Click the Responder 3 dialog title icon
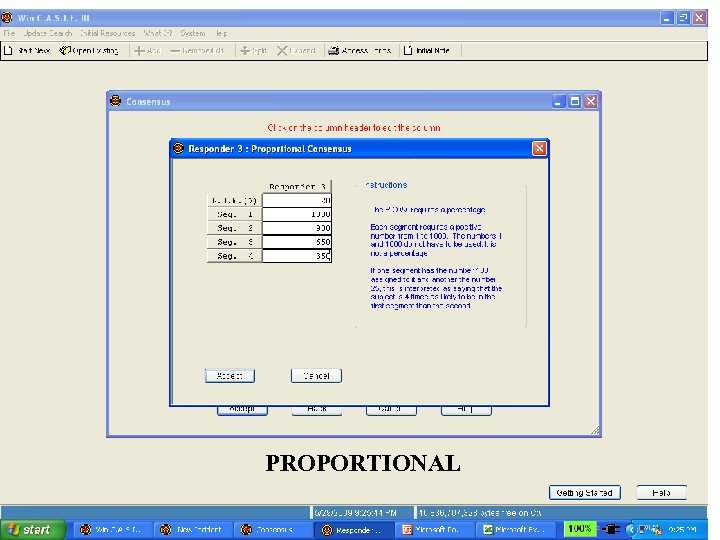This screenshot has width=720, height=540. [179, 148]
